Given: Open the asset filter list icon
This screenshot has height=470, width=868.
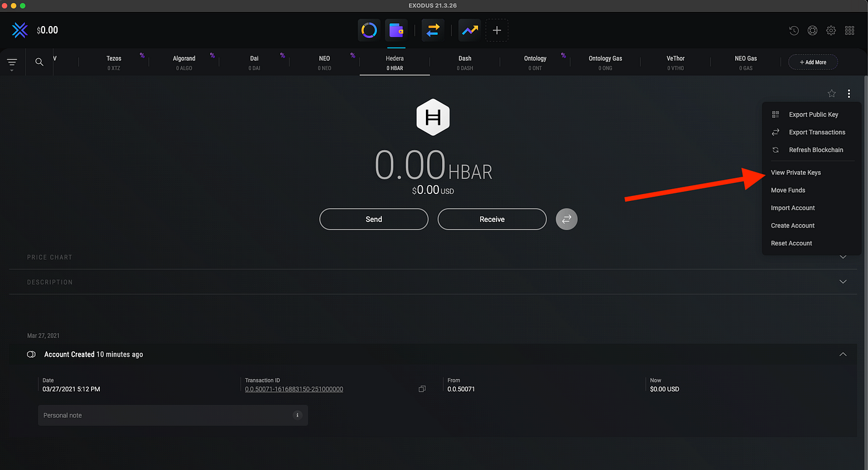Looking at the screenshot, I should (x=12, y=63).
